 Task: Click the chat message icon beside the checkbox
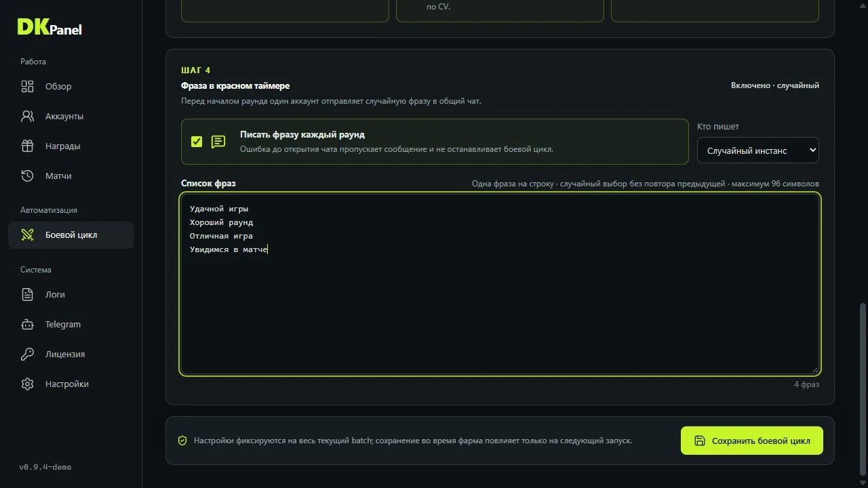click(218, 142)
